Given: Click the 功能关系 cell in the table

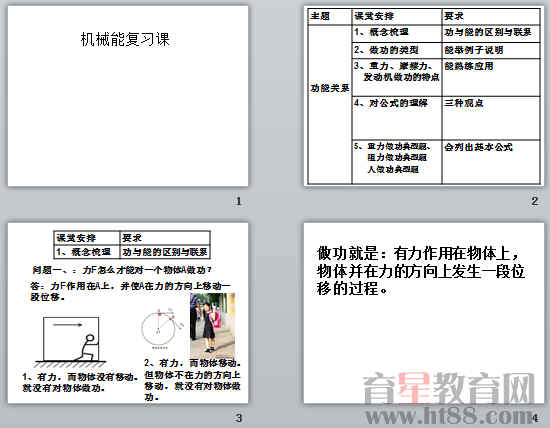Looking at the screenshot, I should (330, 104).
